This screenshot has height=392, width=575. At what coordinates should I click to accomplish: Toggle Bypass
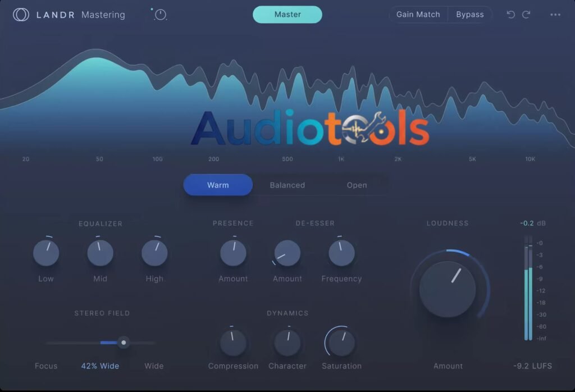coord(470,14)
